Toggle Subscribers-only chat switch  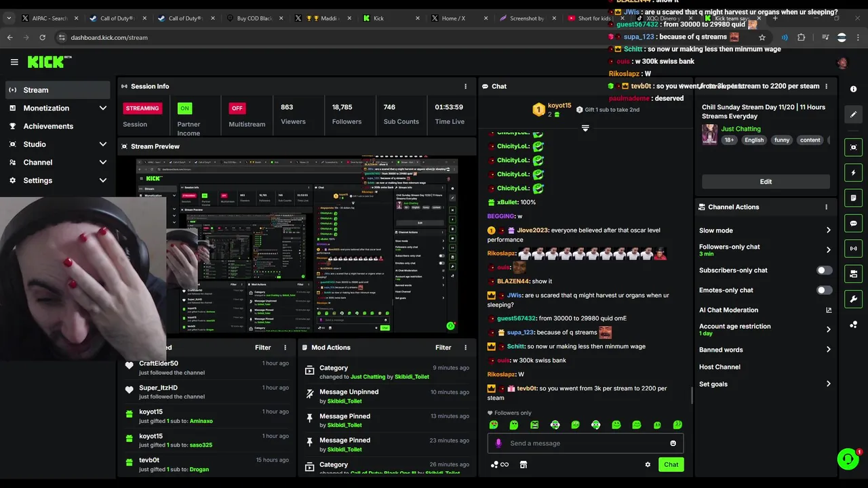(x=824, y=270)
